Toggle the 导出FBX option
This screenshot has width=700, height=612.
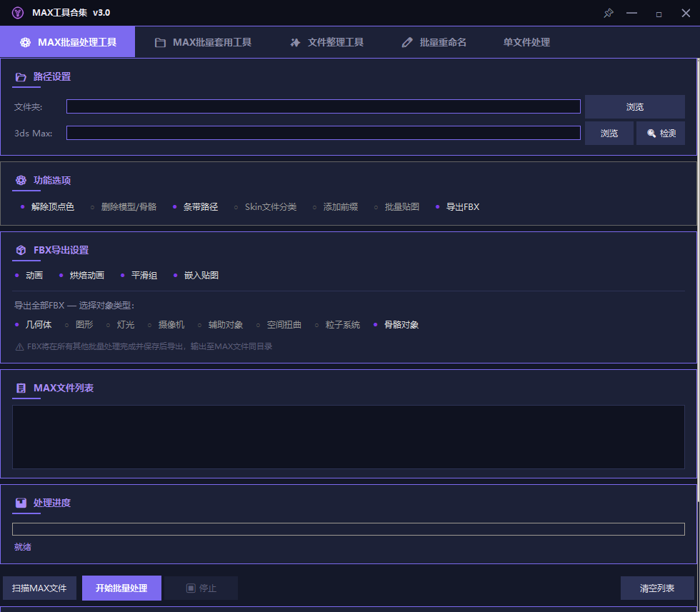tap(458, 206)
